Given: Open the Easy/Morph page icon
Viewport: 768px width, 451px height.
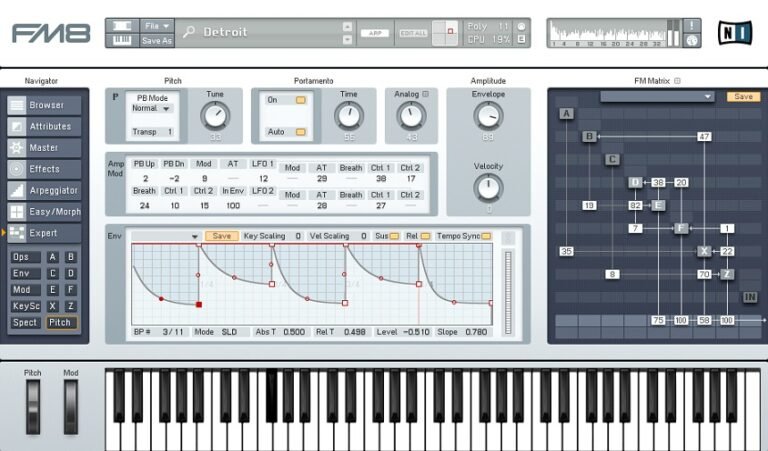Looking at the screenshot, I should coord(17,212).
